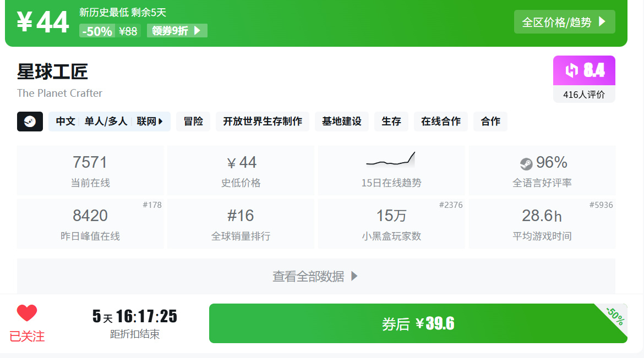Open 全区价格/趋势 regional price trends
The width and height of the screenshot is (644, 358).
point(564,22)
